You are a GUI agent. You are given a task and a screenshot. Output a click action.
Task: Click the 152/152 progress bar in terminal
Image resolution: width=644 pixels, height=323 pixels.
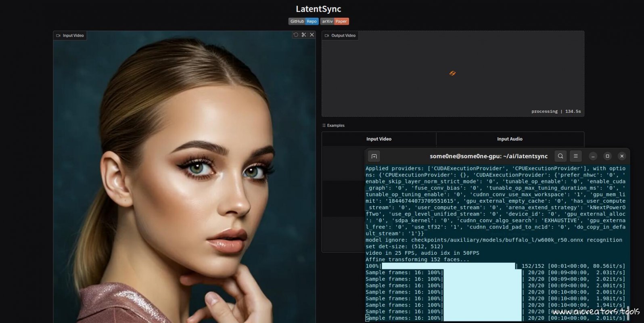point(449,266)
